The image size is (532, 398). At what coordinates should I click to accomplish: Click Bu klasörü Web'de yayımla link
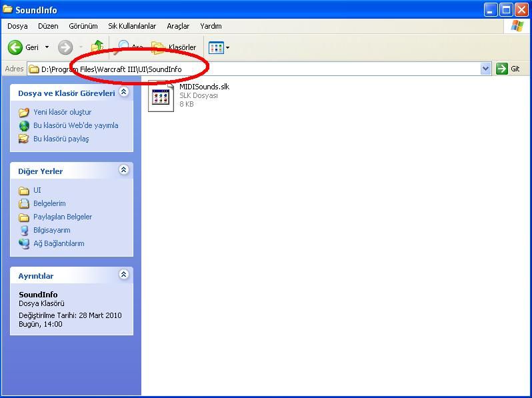75,125
